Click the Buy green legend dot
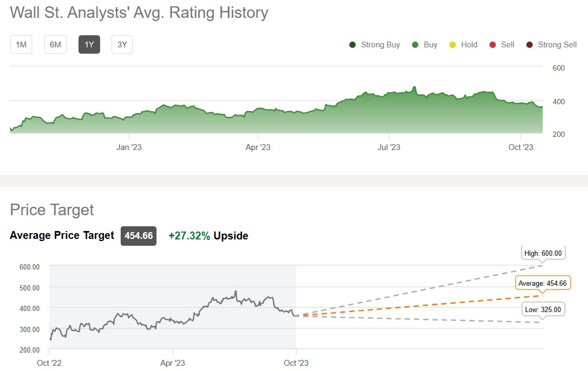 [x=415, y=45]
